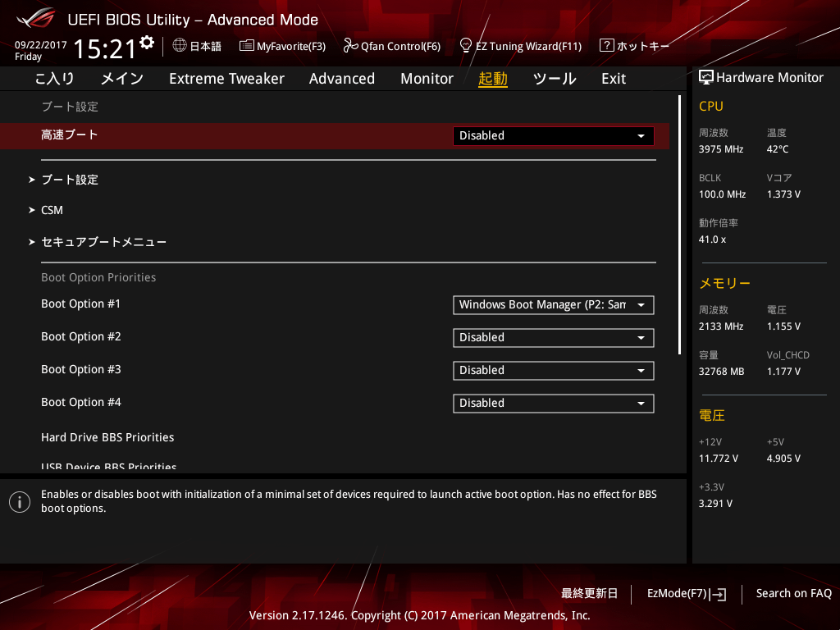Viewport: 840px width, 630px height.
Task: Click the ROG logo icon
Action: click(35, 18)
